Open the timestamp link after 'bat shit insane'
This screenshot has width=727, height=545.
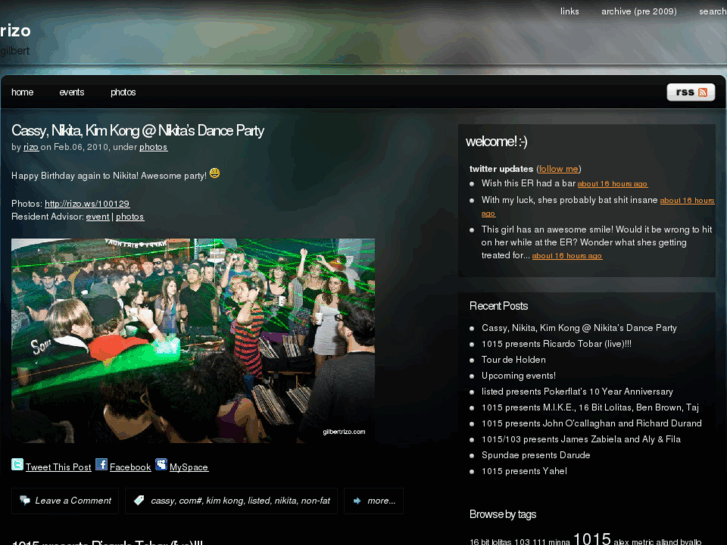[687, 200]
